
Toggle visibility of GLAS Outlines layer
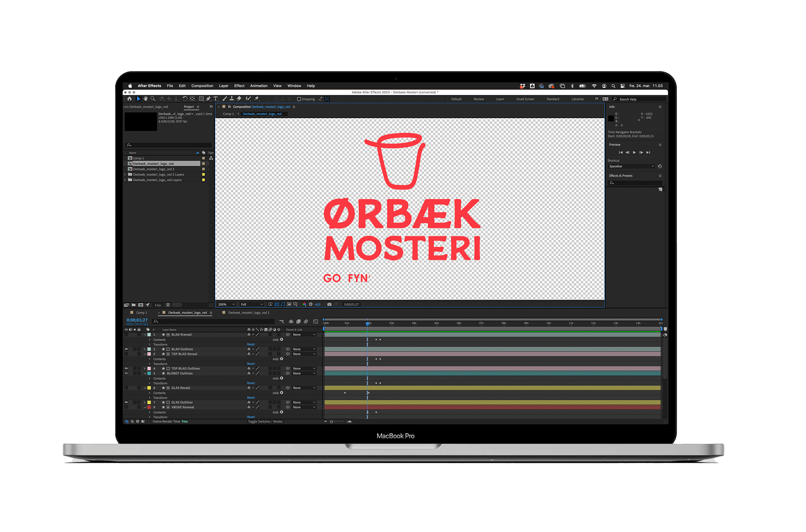point(126,402)
